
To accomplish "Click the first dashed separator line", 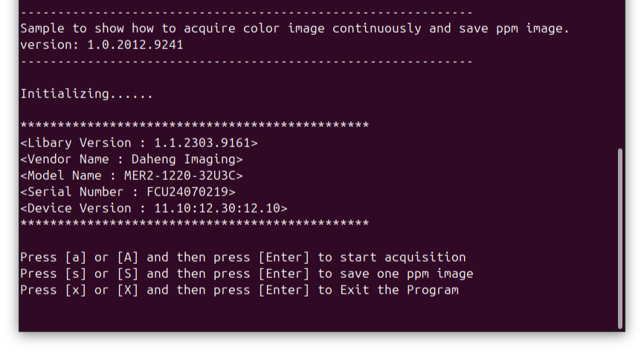I will click(x=246, y=13).
